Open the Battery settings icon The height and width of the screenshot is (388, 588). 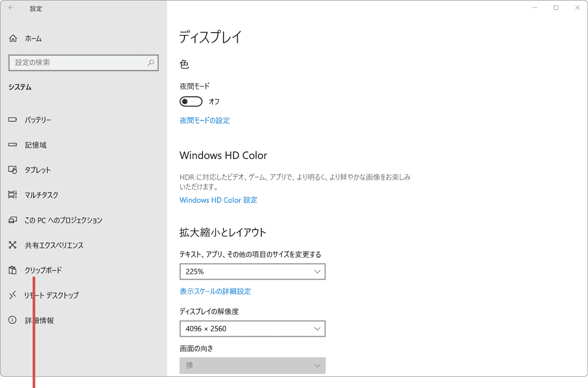[12, 120]
